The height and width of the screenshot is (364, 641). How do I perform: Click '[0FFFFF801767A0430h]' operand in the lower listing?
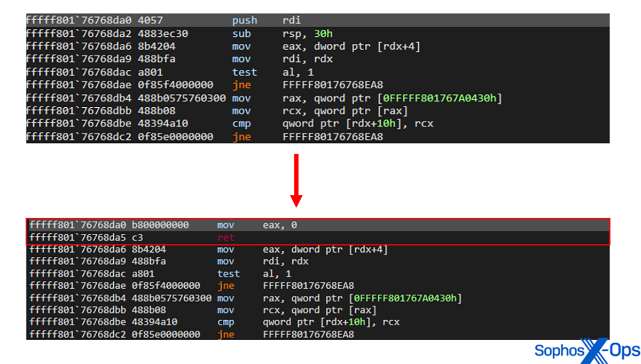click(x=404, y=298)
